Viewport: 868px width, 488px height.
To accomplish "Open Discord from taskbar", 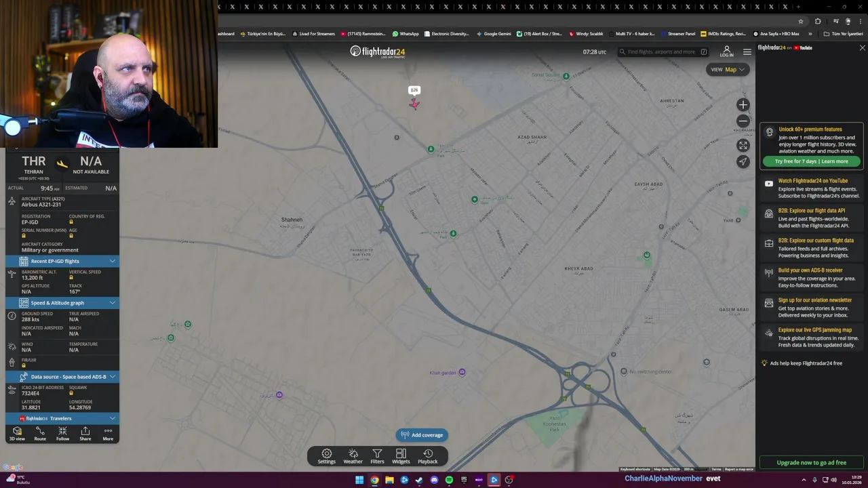I will coord(434,480).
